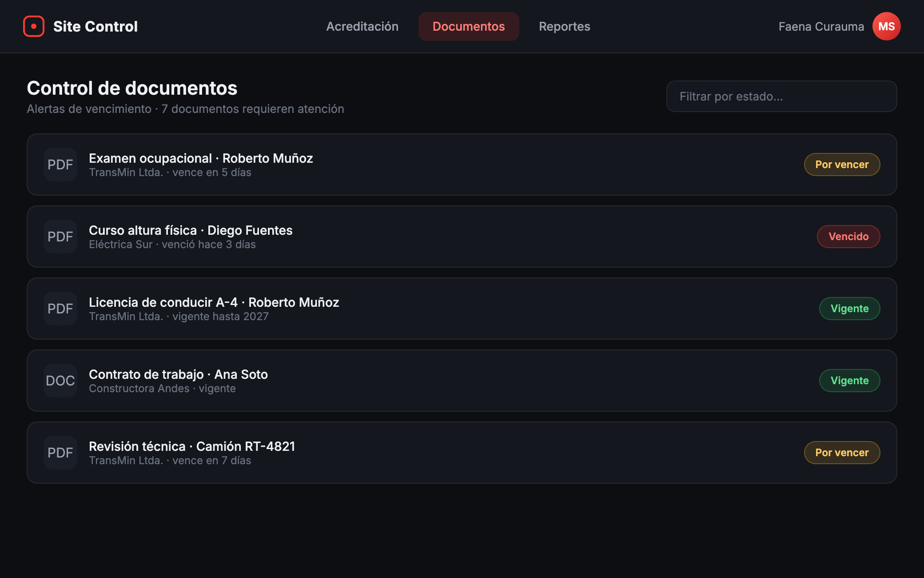
Task: Open the Acreditación tab
Action: click(362, 26)
